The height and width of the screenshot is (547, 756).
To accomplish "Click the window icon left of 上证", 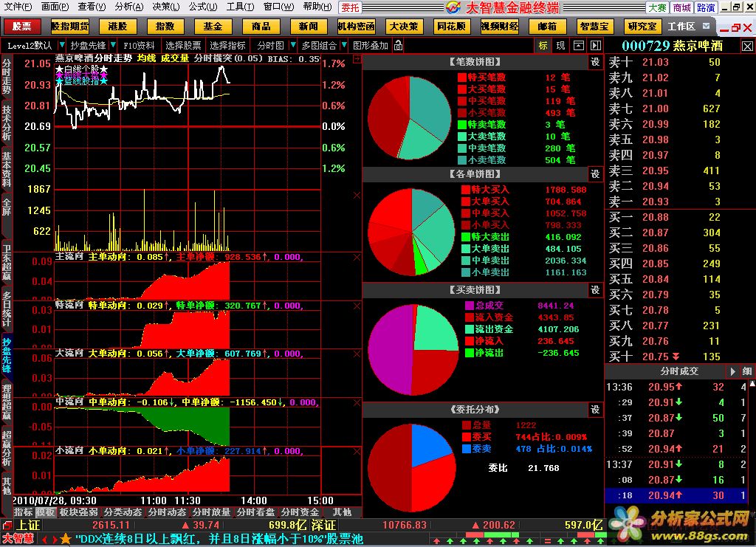I will click(7, 525).
